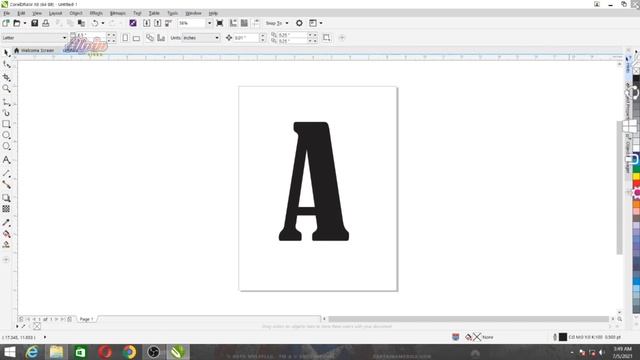Open the Bitmaps menu

tap(118, 13)
